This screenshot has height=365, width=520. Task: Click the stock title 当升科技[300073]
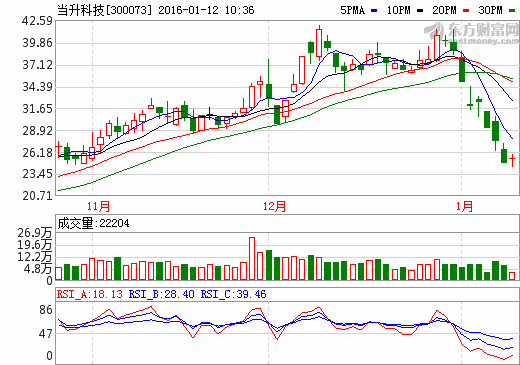coord(104,10)
